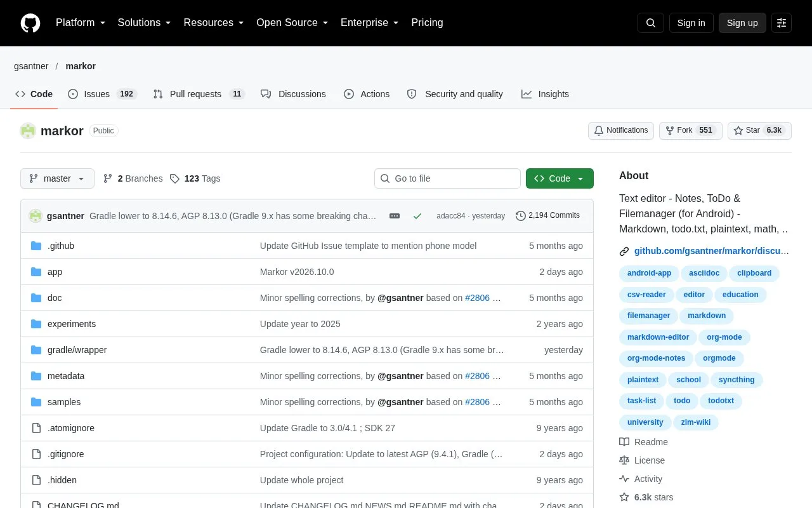This screenshot has width=812, height=508.
Task: Open the License link in About
Action: tap(642, 460)
